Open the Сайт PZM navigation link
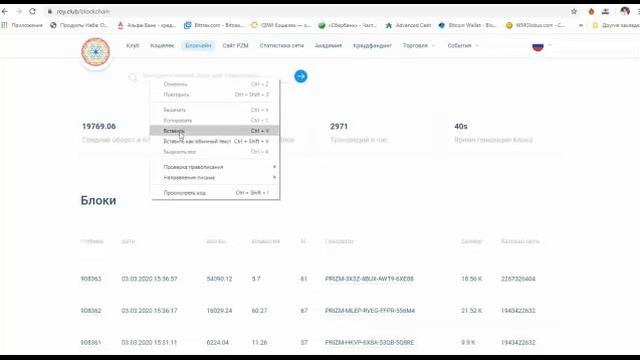The width and height of the screenshot is (640, 360). coord(235,46)
